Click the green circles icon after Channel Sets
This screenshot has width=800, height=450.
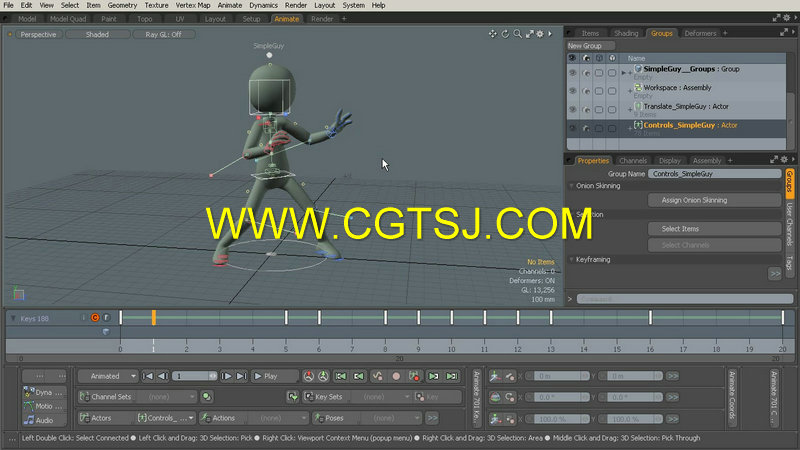point(207,396)
